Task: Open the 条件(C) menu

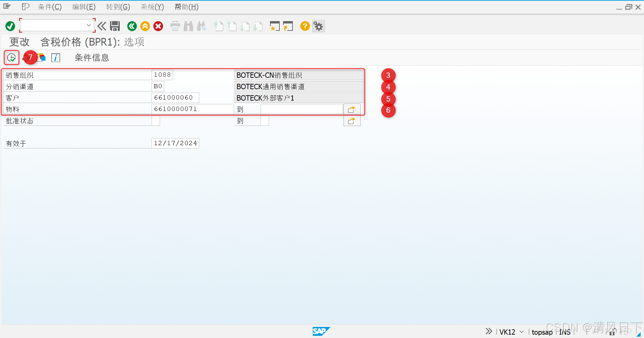Action: pos(50,7)
